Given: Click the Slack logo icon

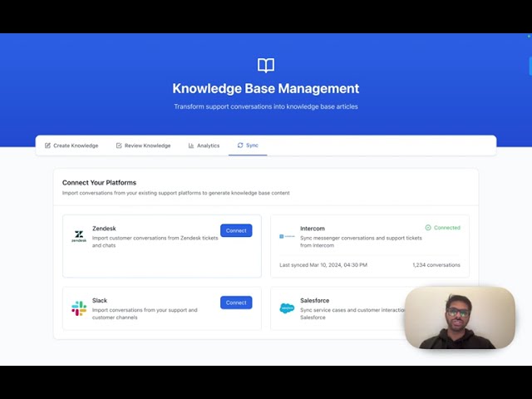Looking at the screenshot, I should click(x=79, y=308).
